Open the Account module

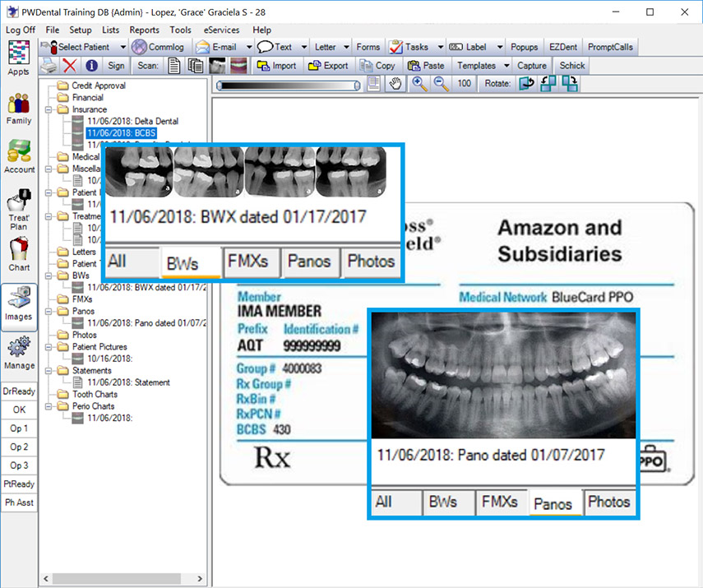19,156
